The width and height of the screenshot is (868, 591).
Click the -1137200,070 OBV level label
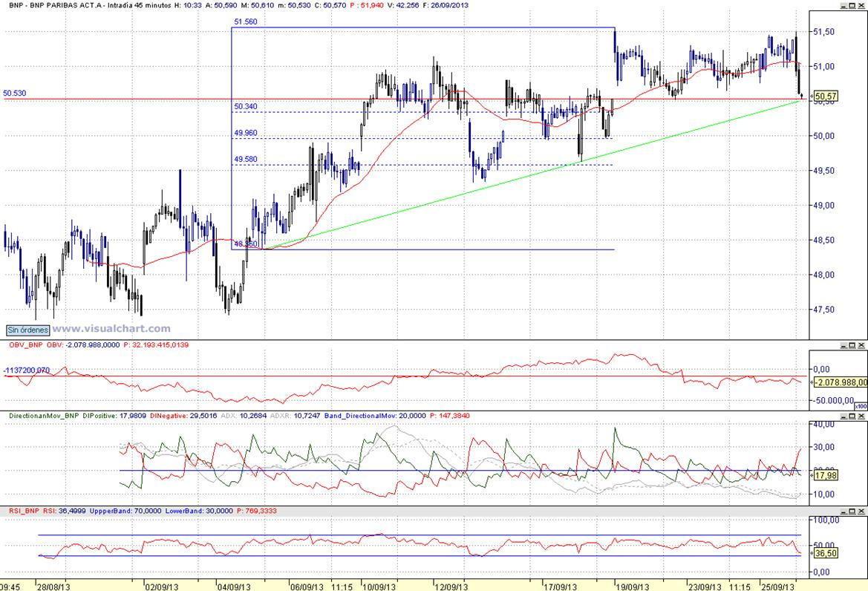coord(26,370)
